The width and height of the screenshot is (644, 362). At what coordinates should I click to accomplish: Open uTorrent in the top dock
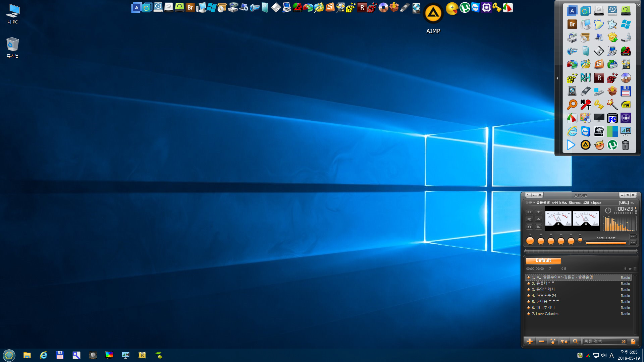pos(465,7)
